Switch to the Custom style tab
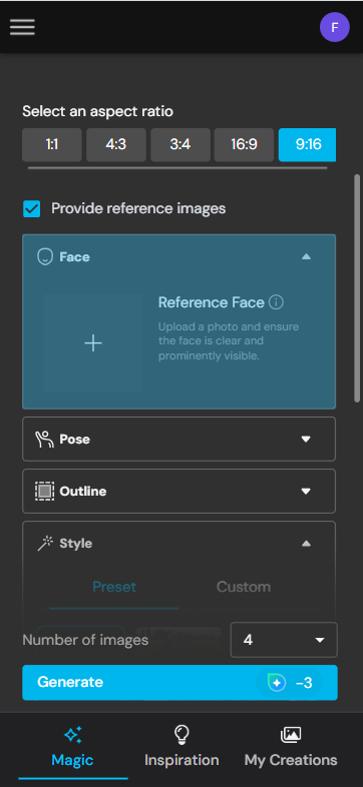 point(244,587)
